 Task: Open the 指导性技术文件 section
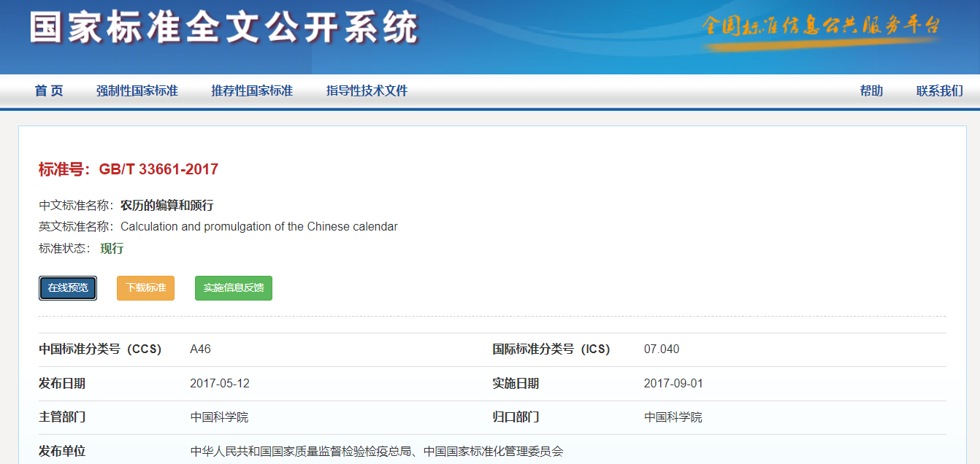367,91
